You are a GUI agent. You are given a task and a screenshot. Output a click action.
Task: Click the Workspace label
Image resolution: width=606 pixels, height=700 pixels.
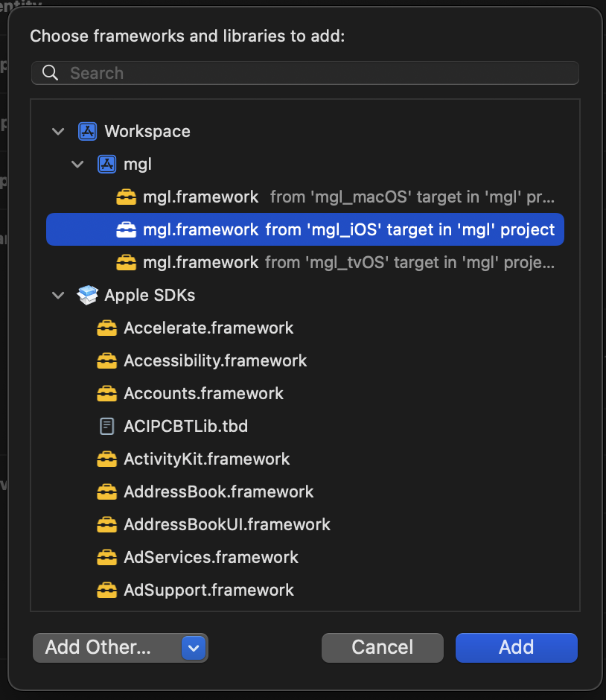tap(147, 132)
